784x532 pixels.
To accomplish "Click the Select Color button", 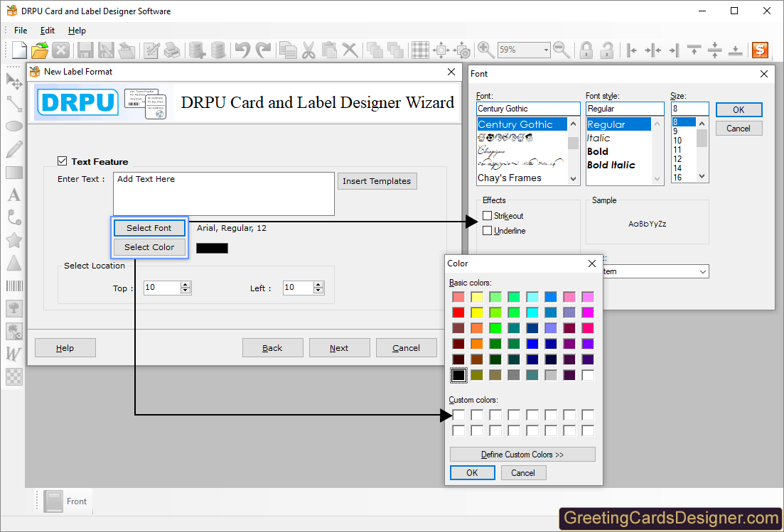I will (x=149, y=246).
